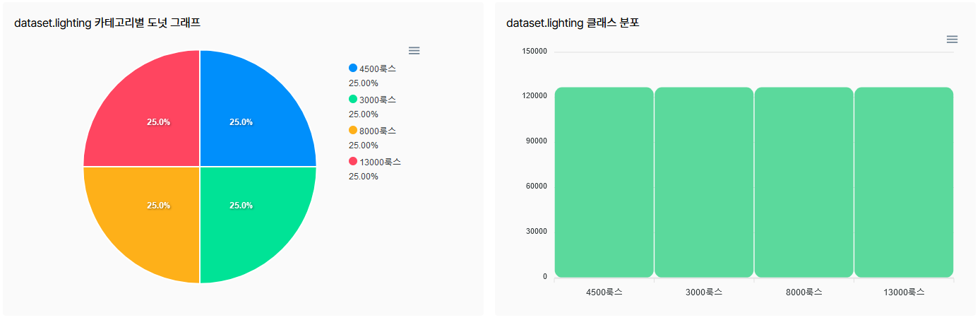This screenshot has width=980, height=320.
Task: Open the class distribution chart menu icon
Action: point(952,39)
